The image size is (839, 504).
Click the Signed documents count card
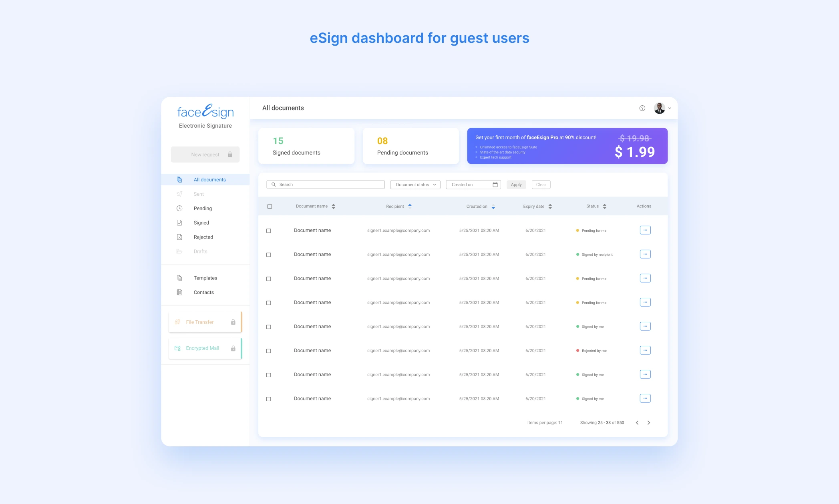pos(306,146)
